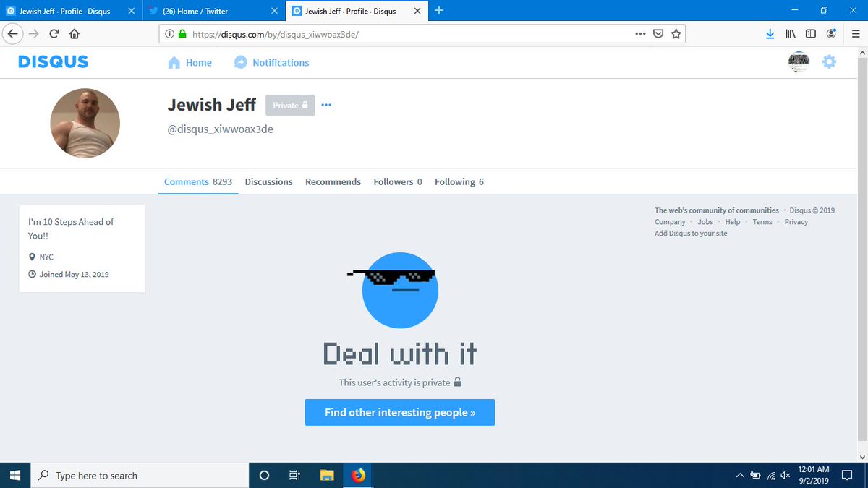This screenshot has height=488, width=868.
Task: Click the site information (i) icon
Action: [x=169, y=34]
